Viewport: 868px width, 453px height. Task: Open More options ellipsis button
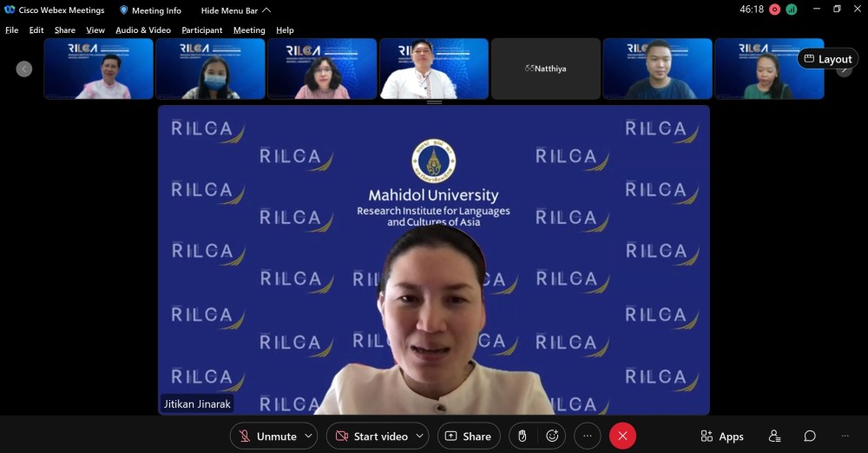pos(588,437)
